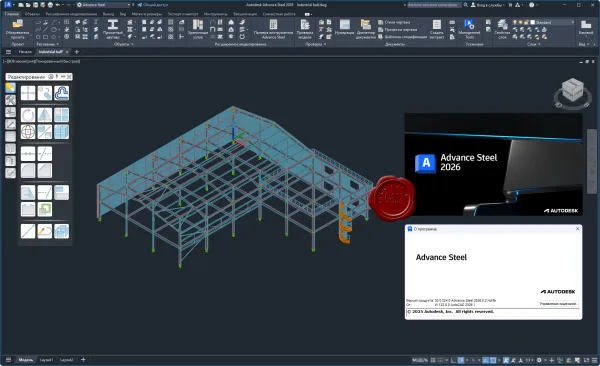This screenshot has height=366, width=600.
Task: Toggle object snap tracking in the status bar
Action: [485, 360]
